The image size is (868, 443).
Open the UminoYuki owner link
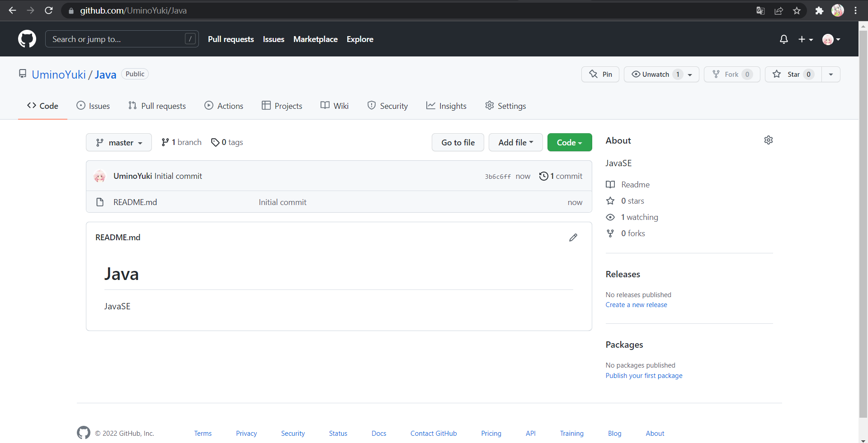pos(59,75)
